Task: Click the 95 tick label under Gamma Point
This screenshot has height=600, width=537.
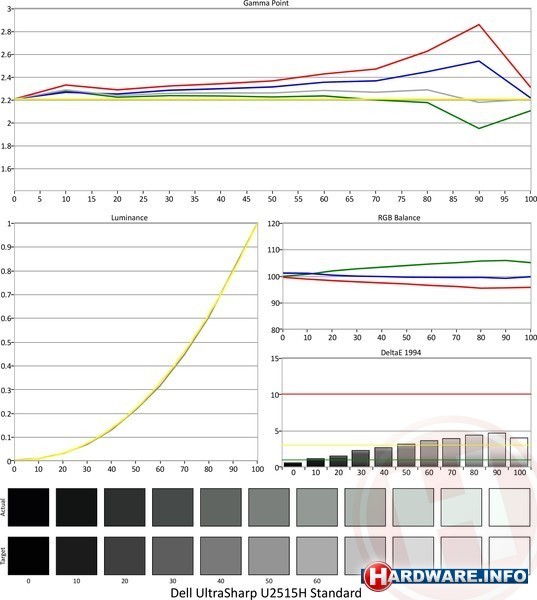Action: click(504, 199)
